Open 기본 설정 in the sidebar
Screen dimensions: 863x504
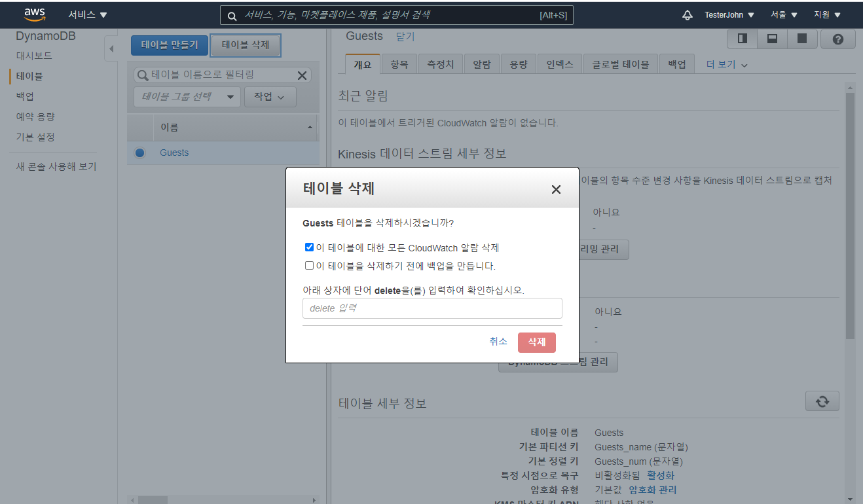[x=35, y=137]
